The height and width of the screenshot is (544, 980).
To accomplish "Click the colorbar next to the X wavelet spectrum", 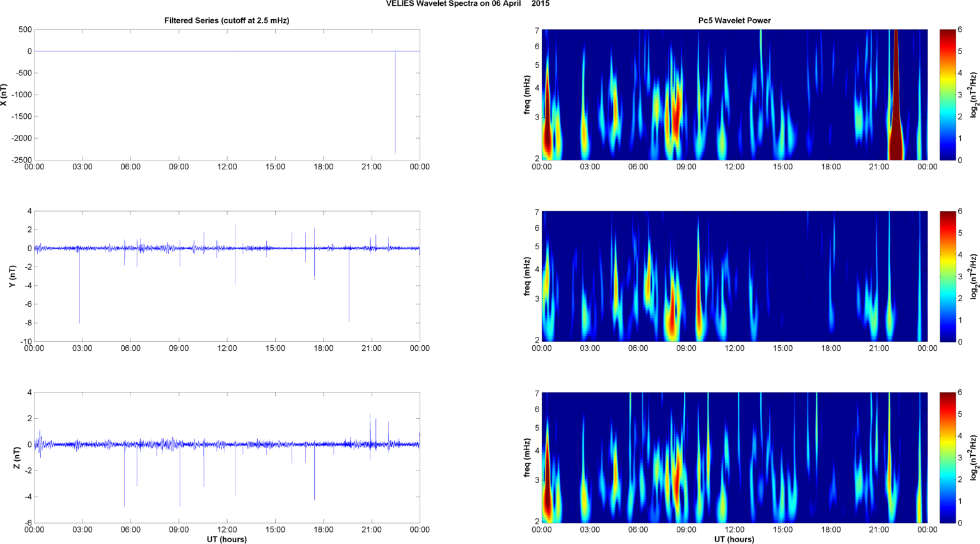I will pos(948,95).
